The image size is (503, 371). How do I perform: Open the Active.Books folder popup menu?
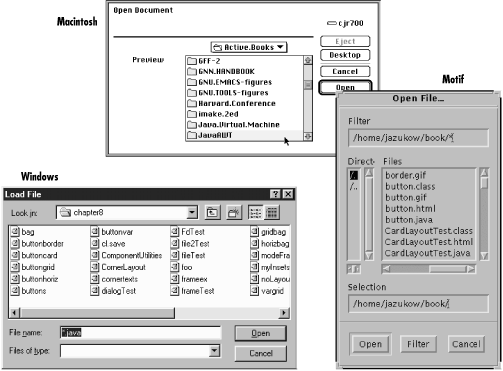click(249, 47)
